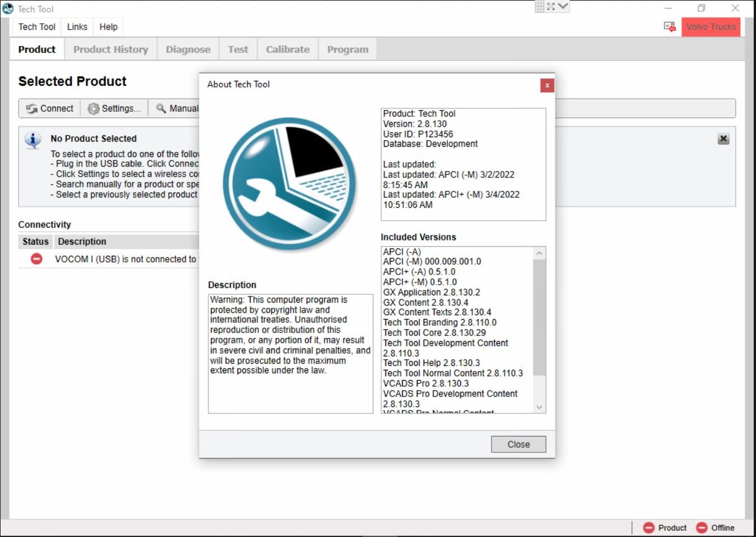Switch to the Product tab
756x537 pixels.
(37, 49)
